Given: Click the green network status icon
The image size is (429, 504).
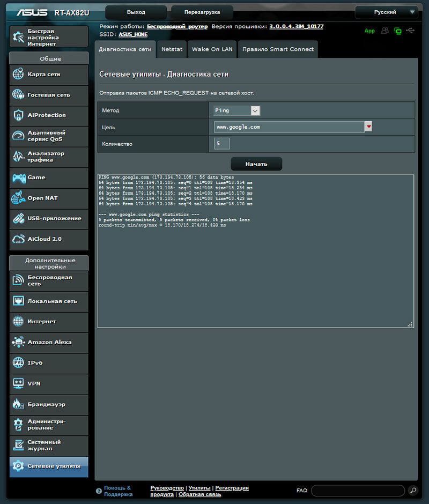Looking at the screenshot, I should [x=398, y=31].
